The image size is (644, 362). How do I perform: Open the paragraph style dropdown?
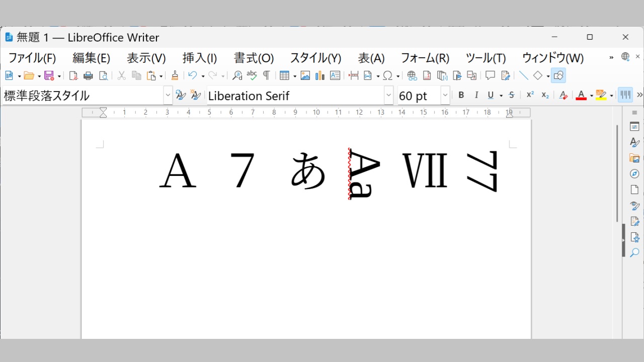[x=168, y=95]
